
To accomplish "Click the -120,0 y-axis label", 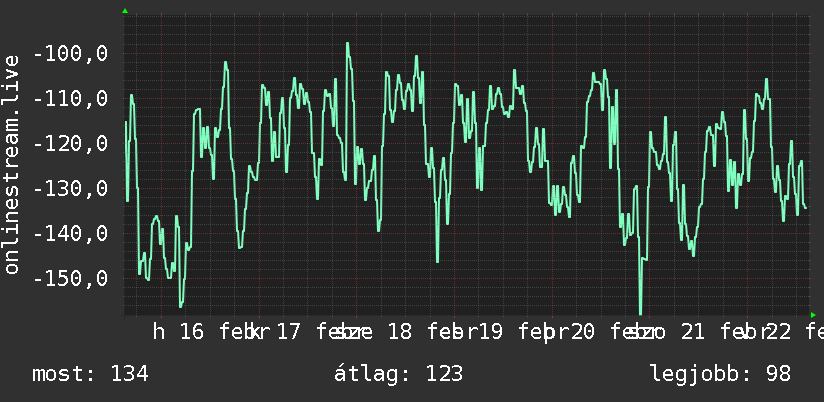I will tap(70, 143).
